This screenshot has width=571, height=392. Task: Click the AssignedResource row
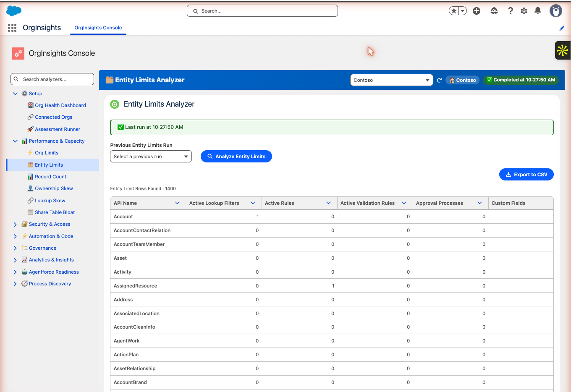(x=332, y=286)
